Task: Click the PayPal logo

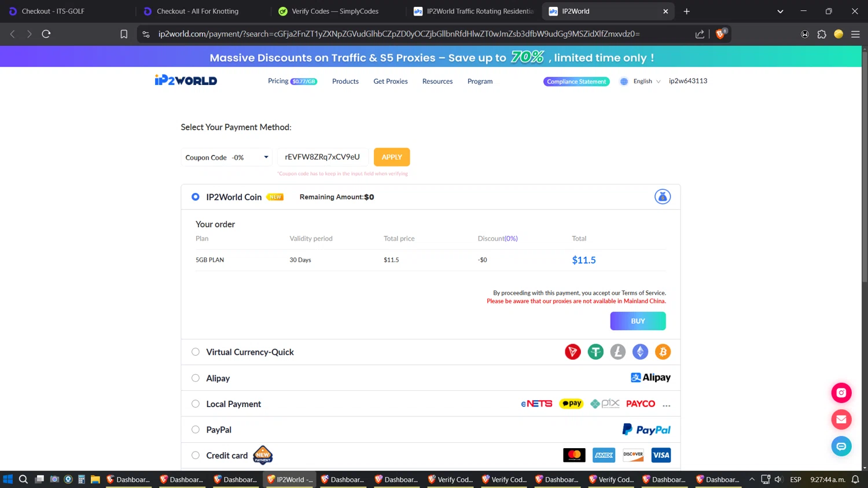Action: [x=646, y=430]
